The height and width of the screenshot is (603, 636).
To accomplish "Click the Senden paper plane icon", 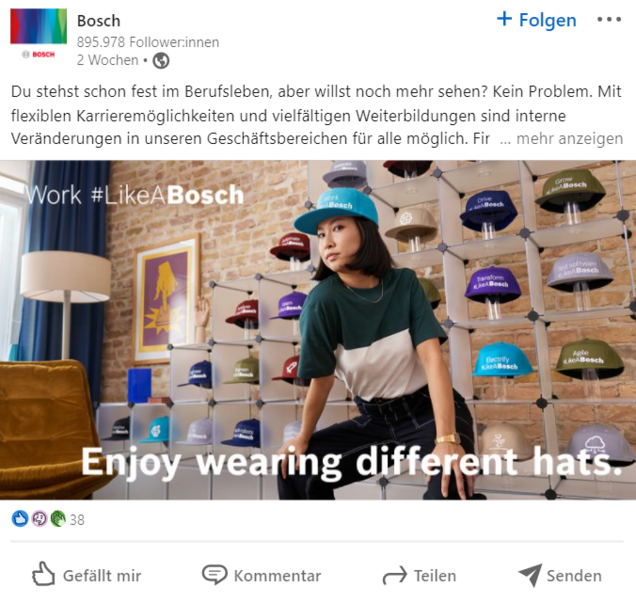I will coord(530,575).
